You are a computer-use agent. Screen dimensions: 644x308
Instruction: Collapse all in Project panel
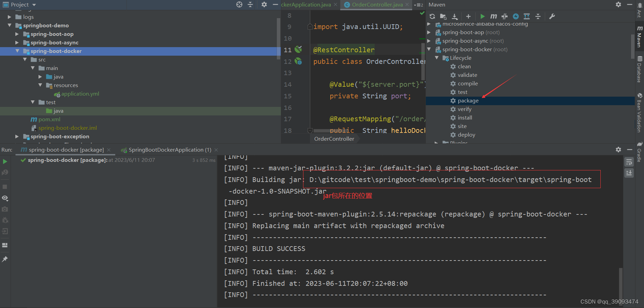tap(250, 4)
